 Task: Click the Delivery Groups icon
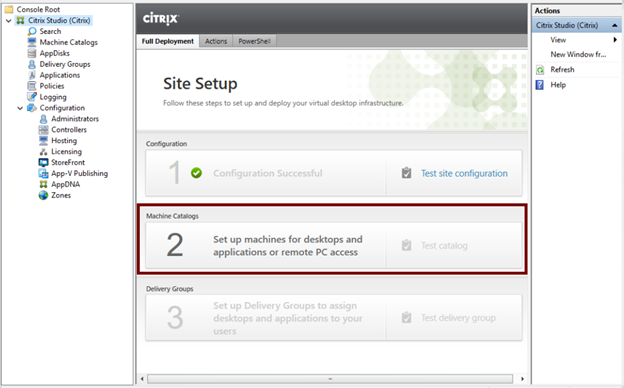click(32, 64)
